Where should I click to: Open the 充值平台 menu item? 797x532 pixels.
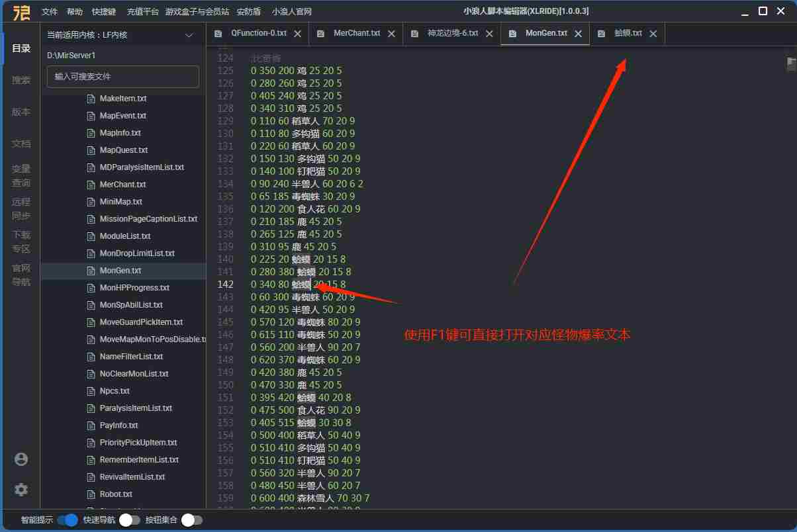142,12
